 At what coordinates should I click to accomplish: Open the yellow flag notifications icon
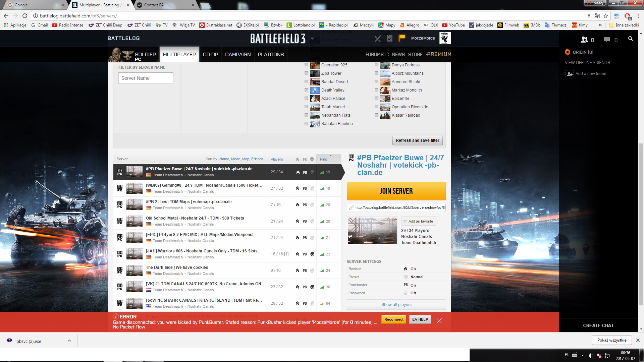[401, 38]
